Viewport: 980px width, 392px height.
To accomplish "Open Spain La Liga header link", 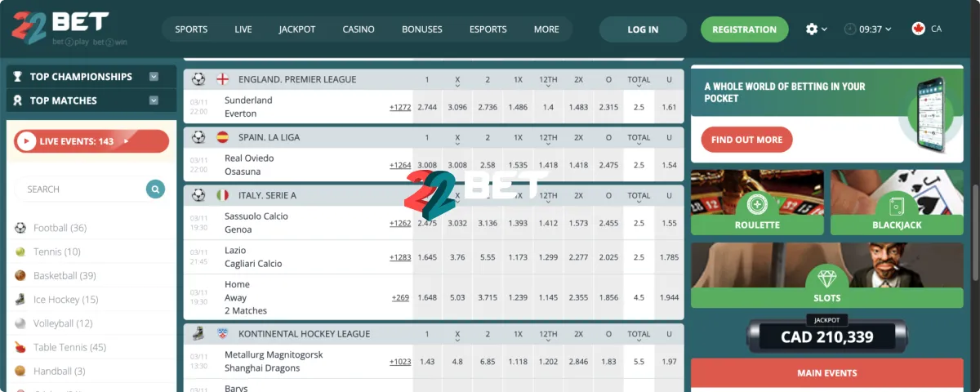I will click(269, 137).
